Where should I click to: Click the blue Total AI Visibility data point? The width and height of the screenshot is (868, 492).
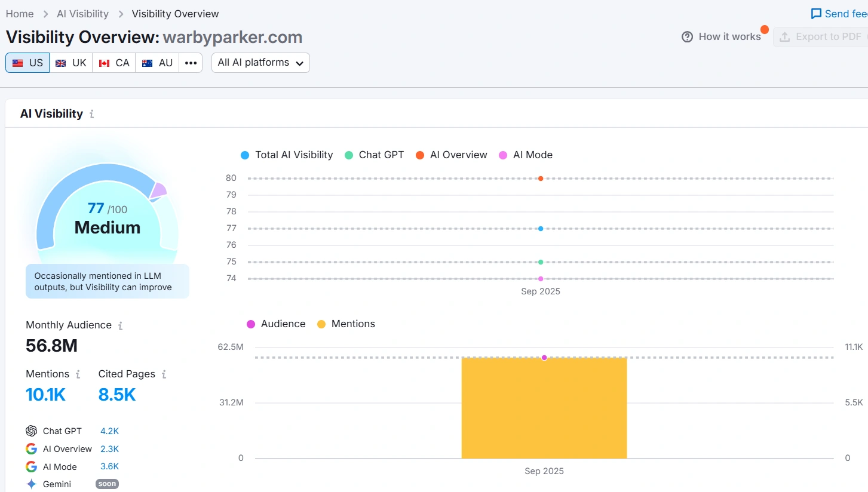tap(541, 229)
